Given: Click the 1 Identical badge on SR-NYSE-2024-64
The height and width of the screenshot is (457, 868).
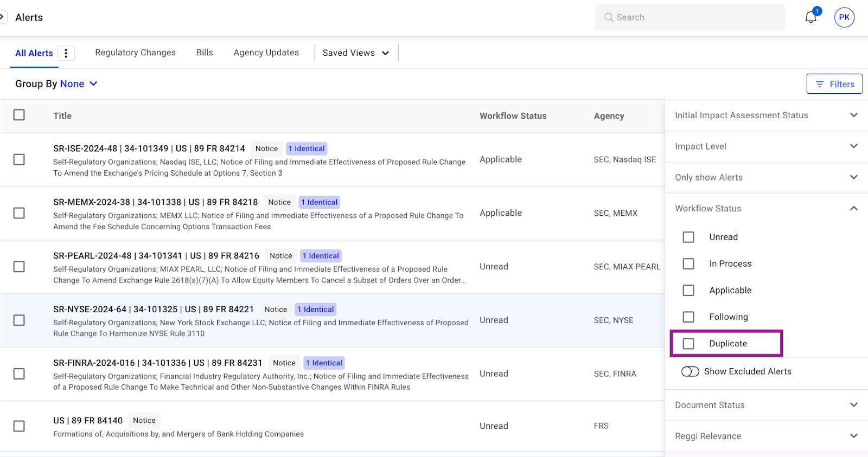Looking at the screenshot, I should click(315, 310).
